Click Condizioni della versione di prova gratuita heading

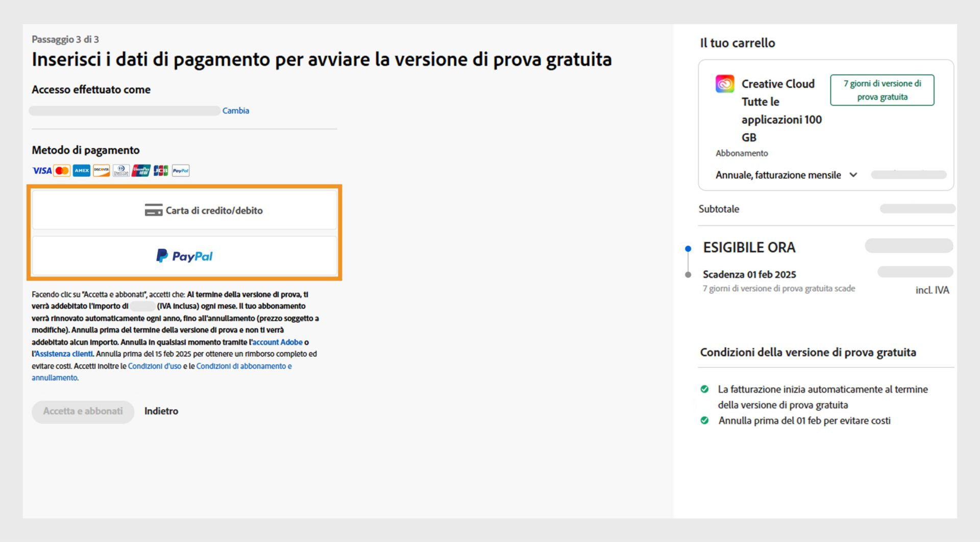[x=808, y=352]
